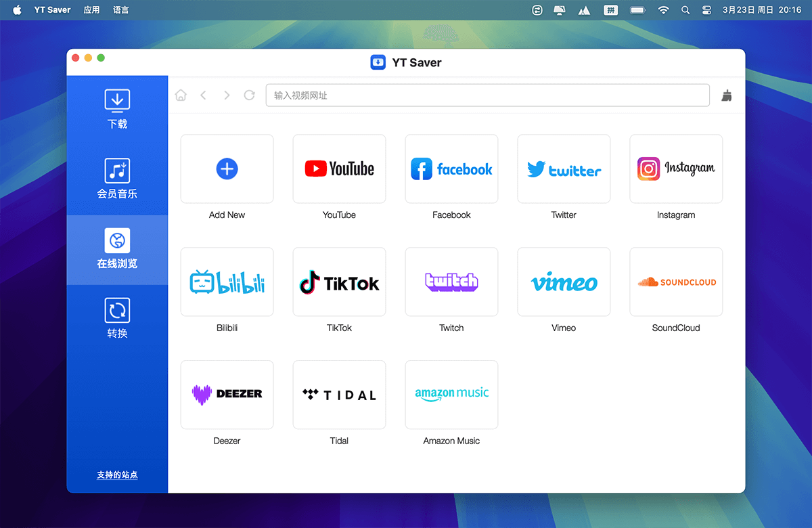Open the Apple menu
Screen dimensions: 812x528
coord(18,10)
